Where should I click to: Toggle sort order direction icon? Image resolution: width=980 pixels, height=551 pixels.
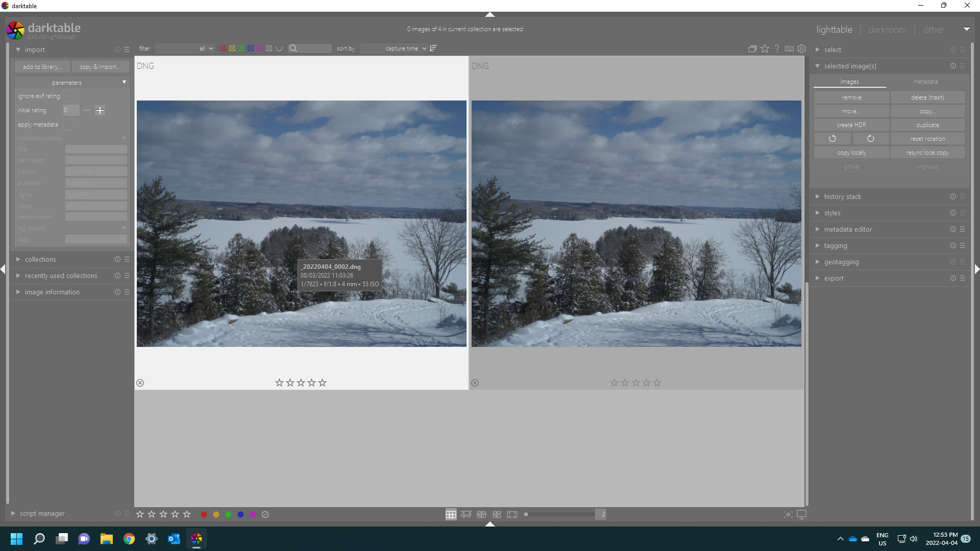(x=433, y=48)
